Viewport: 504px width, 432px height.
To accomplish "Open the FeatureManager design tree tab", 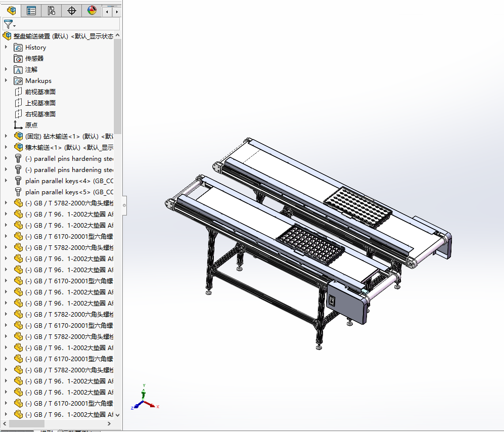I will [11, 11].
